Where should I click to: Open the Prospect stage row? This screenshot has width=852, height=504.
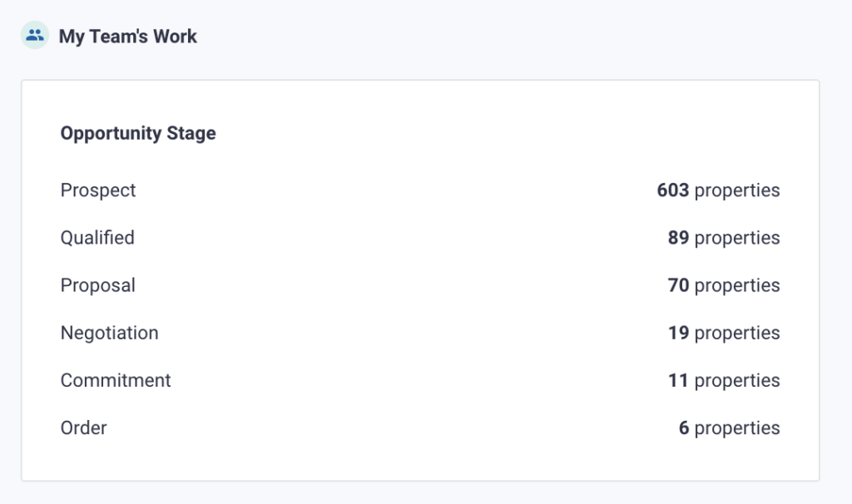tap(98, 190)
